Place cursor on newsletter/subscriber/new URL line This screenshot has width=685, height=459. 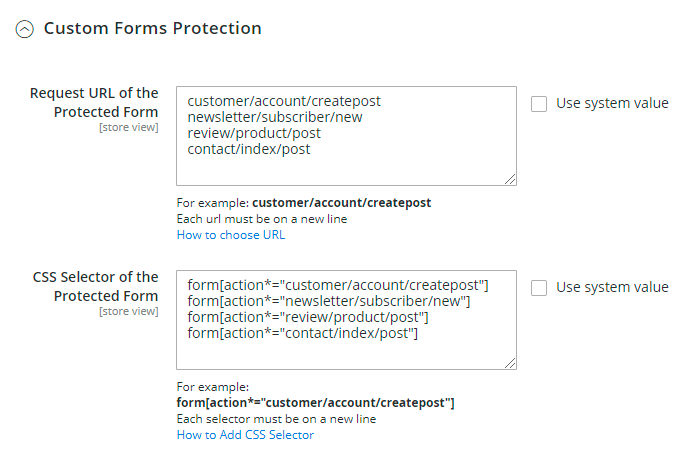pyautogui.click(x=276, y=118)
